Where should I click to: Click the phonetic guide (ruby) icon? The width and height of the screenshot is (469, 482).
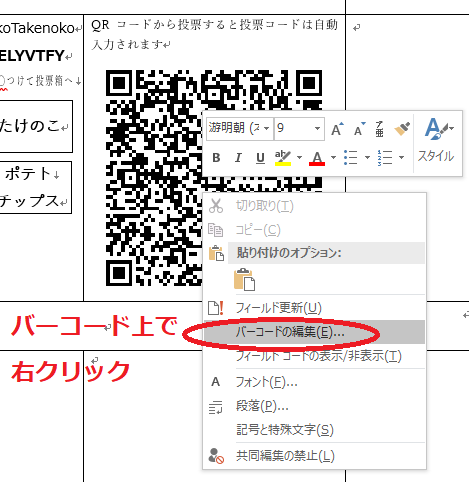(379, 129)
